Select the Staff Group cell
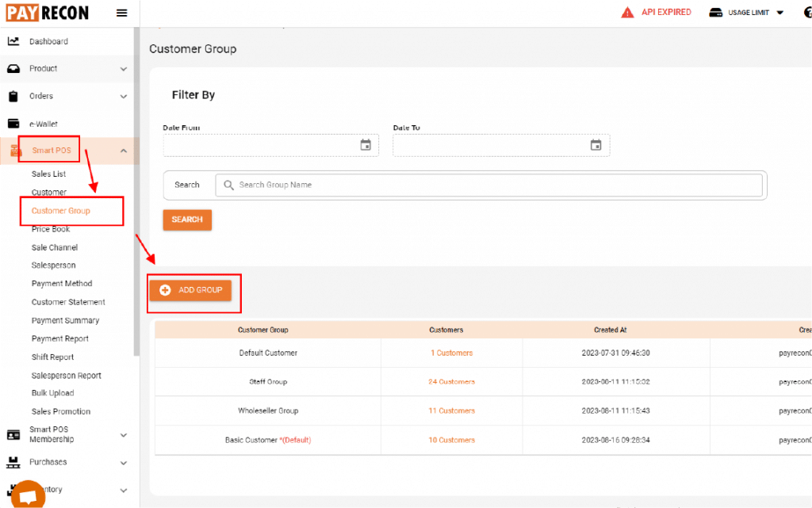The width and height of the screenshot is (812, 508). tap(268, 382)
